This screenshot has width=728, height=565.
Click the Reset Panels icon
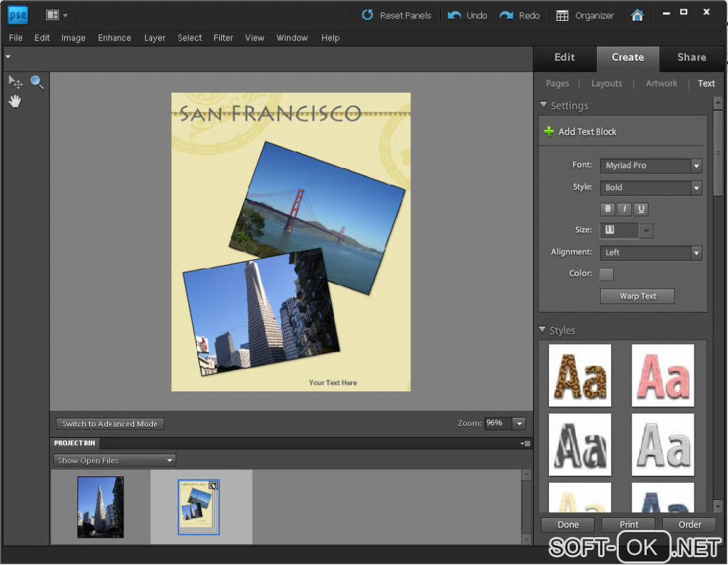[368, 15]
